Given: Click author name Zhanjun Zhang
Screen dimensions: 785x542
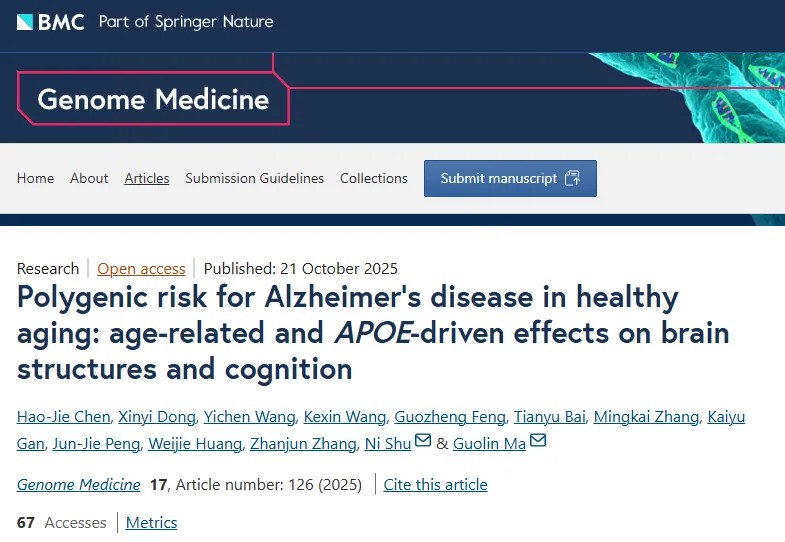Looking at the screenshot, I should [315, 444].
